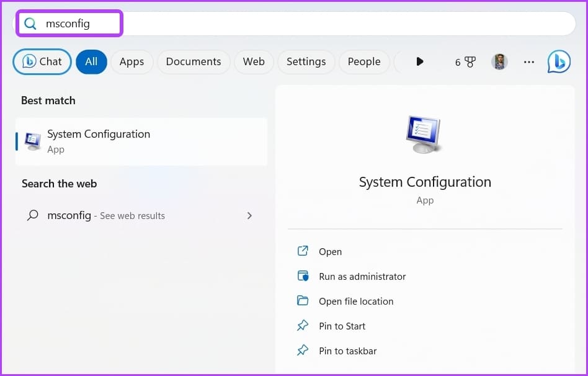Click msconfig See web results entry
Viewport: 588px width, 376px height.
(x=141, y=215)
